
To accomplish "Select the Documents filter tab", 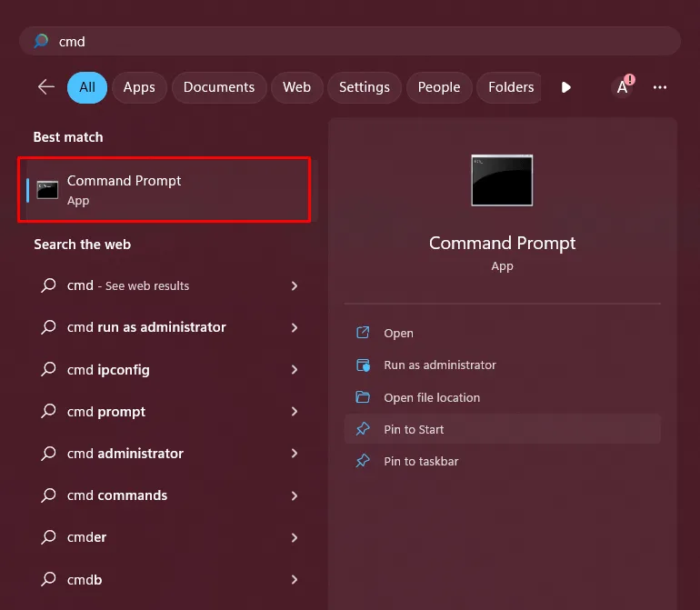I will tap(218, 87).
